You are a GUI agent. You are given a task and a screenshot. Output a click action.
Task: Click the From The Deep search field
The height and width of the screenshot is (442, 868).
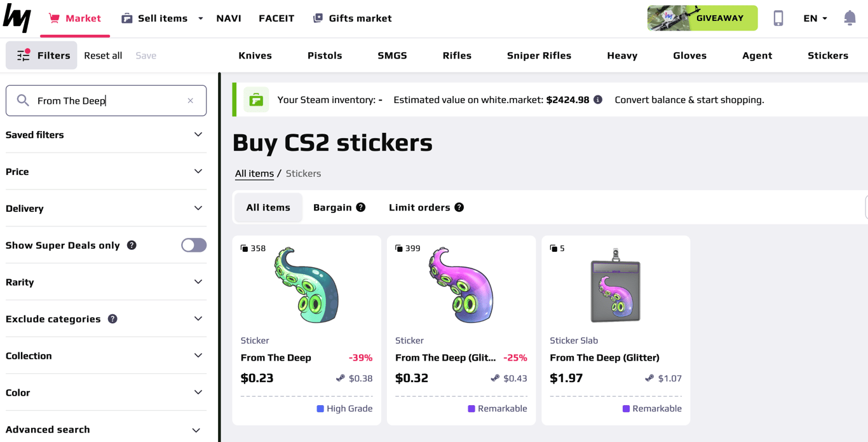[106, 100]
